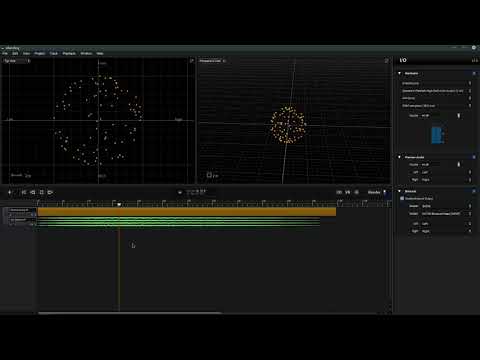The width and height of the screenshot is (480, 360).
Task: Click the timecode display field
Action: (196, 192)
